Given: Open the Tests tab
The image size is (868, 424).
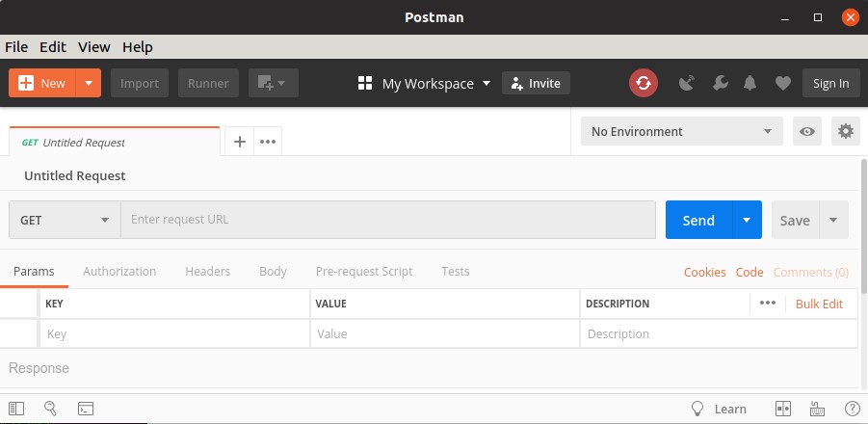Looking at the screenshot, I should point(456,271).
